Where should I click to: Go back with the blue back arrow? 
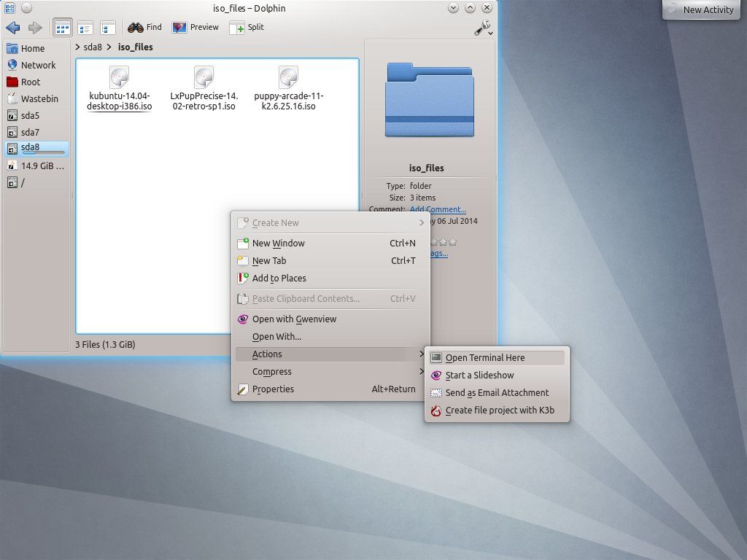[13, 28]
